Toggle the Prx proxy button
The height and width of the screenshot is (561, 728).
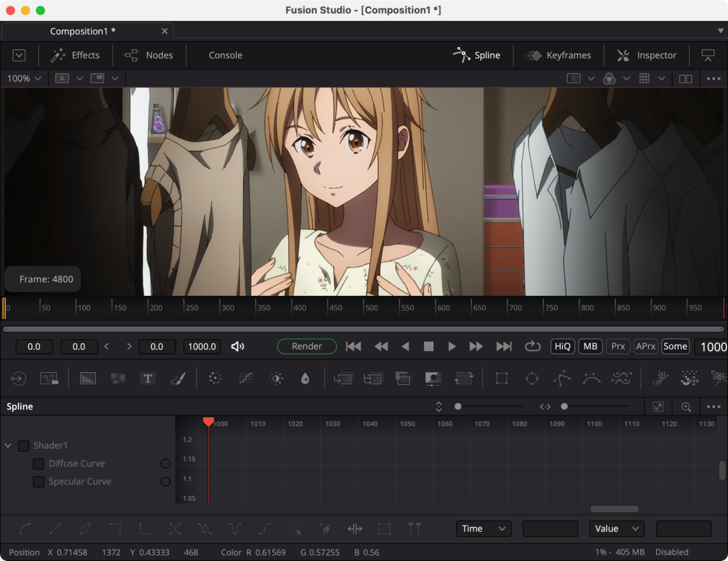pos(618,346)
